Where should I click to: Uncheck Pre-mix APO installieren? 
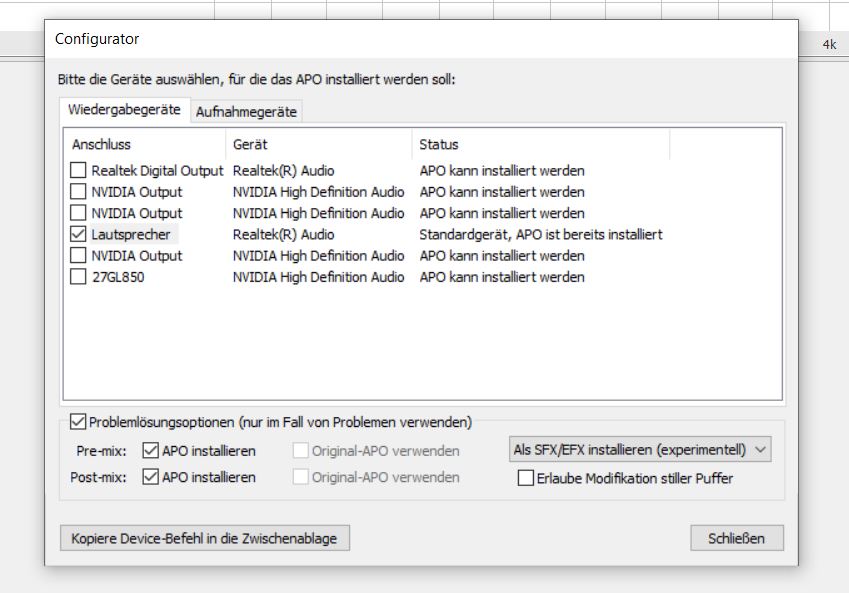[150, 451]
